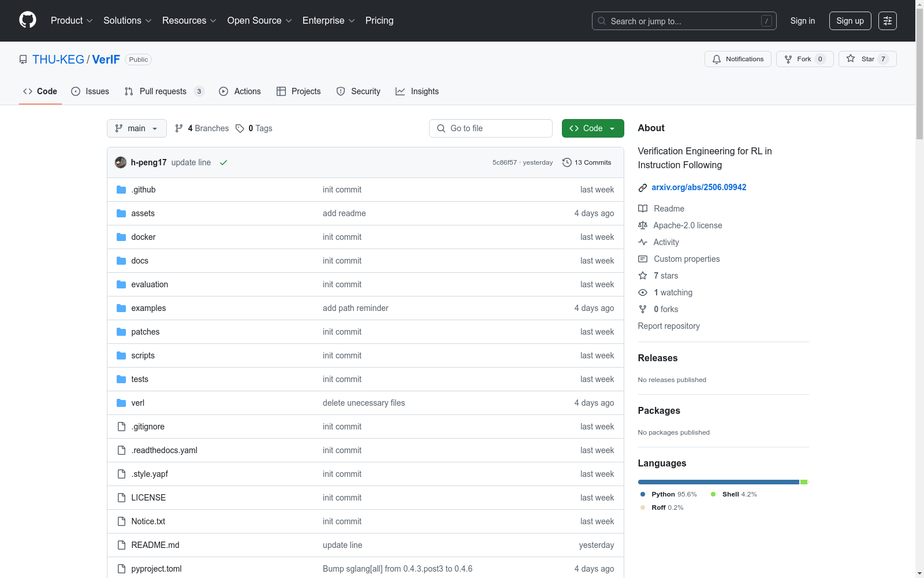Click the Python language bar segment
Image resolution: width=924 pixels, height=578 pixels.
[x=718, y=482]
